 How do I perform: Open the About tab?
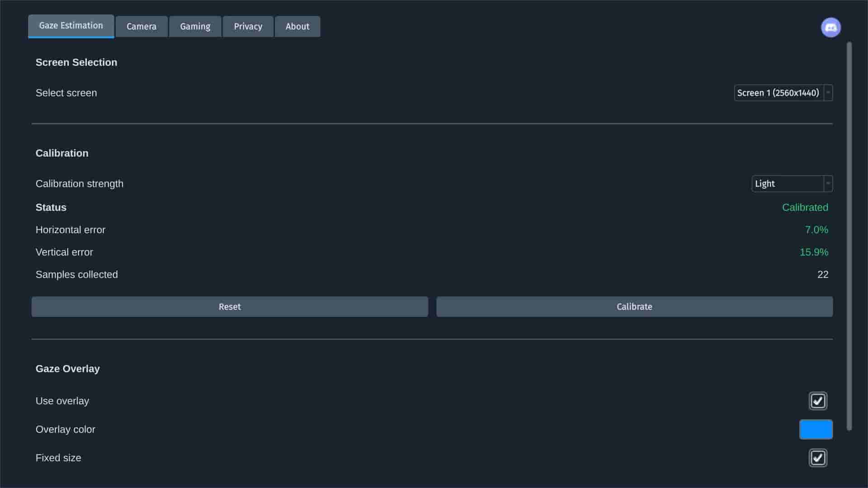[x=297, y=26]
